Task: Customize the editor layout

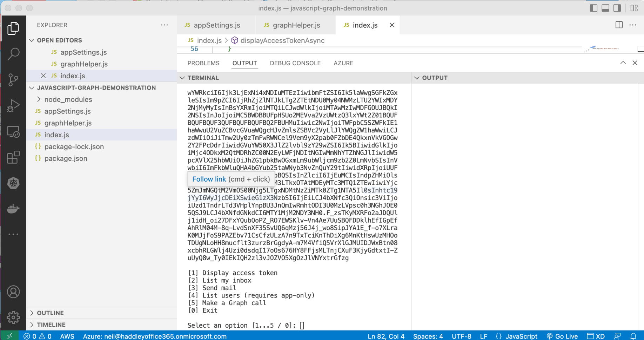Action: click(634, 8)
